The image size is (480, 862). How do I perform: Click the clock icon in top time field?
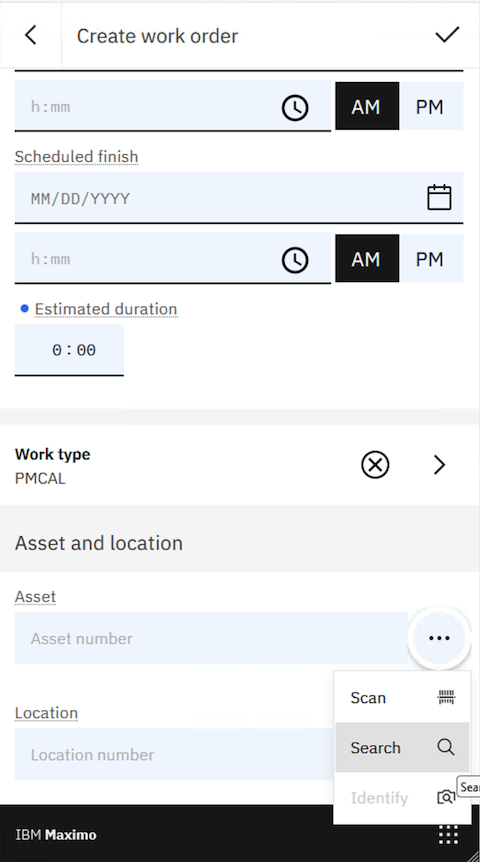point(295,107)
